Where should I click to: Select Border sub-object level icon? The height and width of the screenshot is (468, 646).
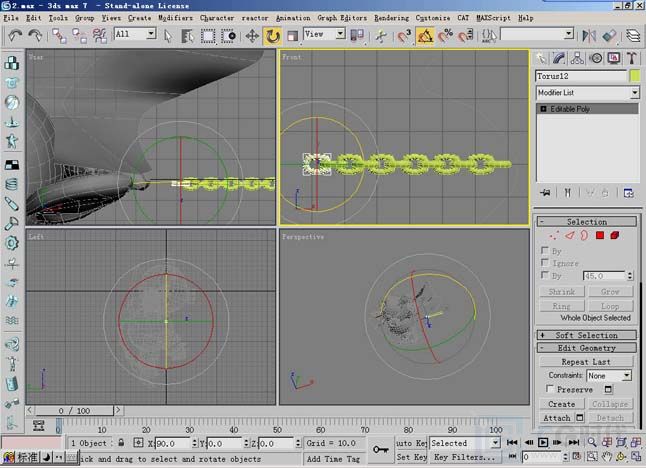(584, 236)
